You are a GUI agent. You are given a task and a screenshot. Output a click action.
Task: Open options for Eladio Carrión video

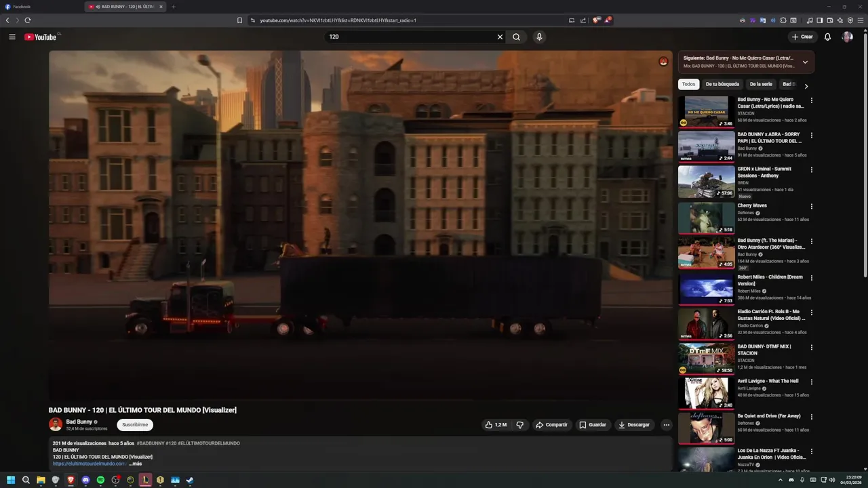pyautogui.click(x=811, y=313)
